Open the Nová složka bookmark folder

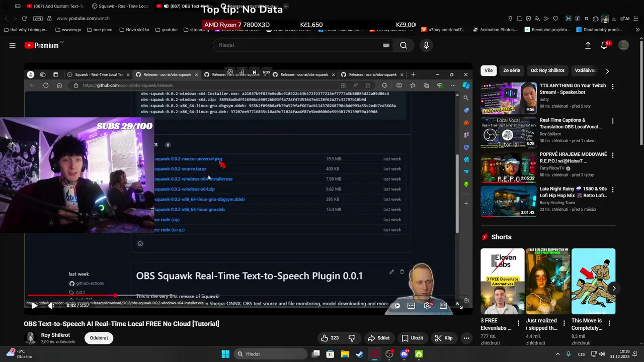pos(134,30)
